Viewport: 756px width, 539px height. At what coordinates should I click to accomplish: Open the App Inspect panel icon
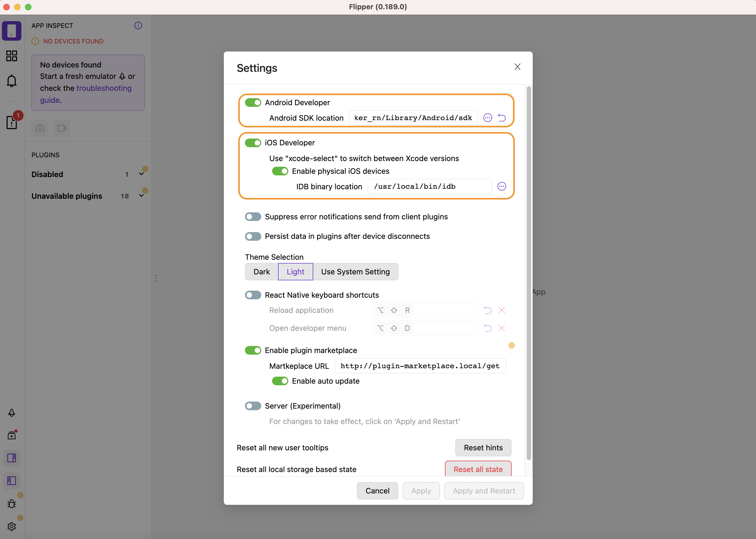12,31
